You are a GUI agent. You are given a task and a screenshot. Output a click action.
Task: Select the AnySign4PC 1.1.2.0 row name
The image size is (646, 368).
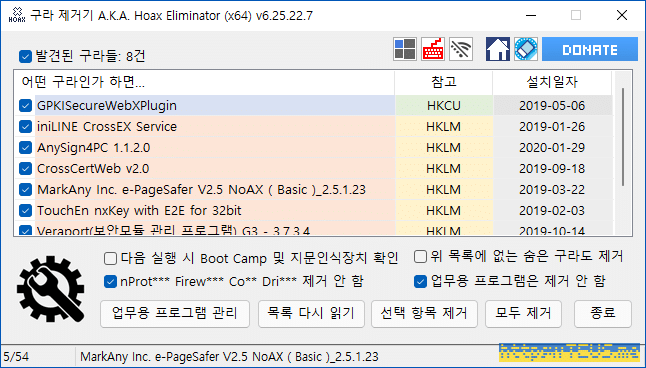[94, 148]
